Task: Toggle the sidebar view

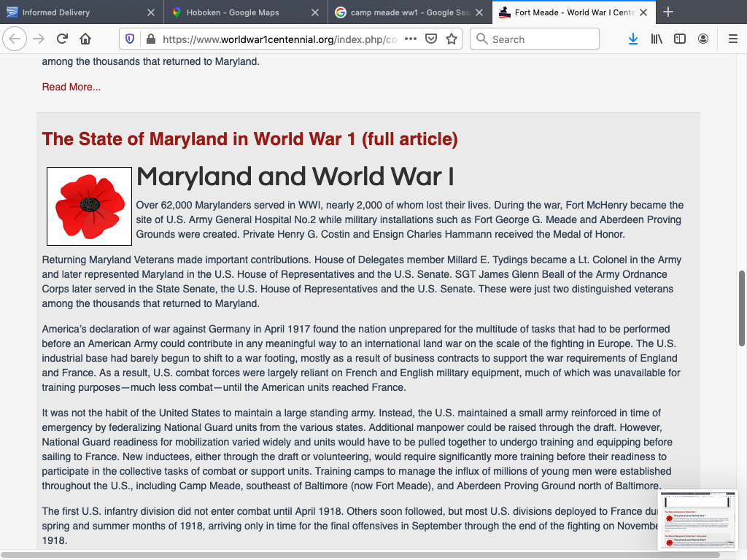Action: coord(680,39)
